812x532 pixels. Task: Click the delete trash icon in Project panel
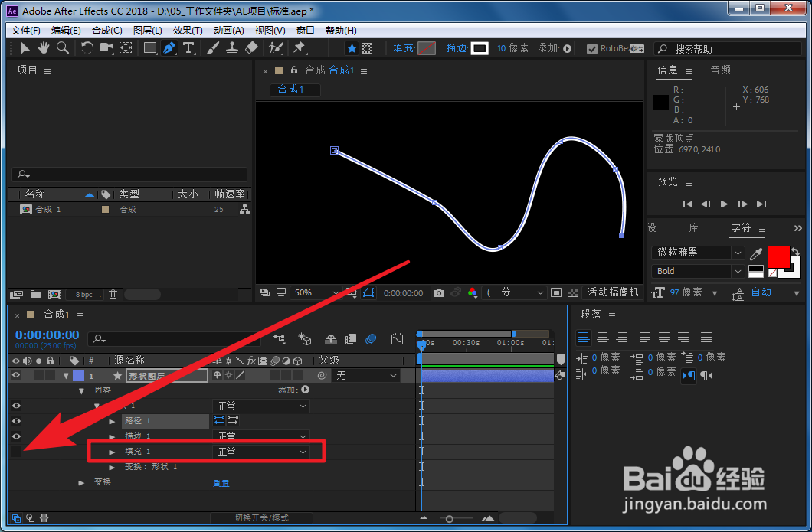pos(113,295)
